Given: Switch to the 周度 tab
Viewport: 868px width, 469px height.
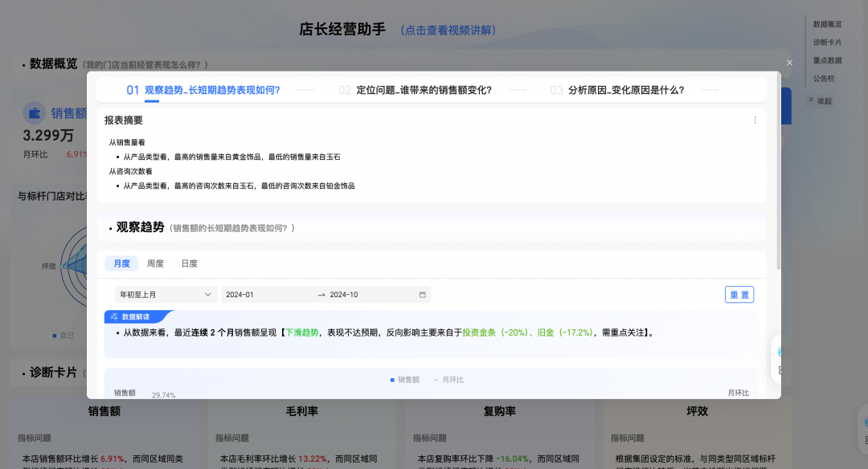Looking at the screenshot, I should (156, 263).
